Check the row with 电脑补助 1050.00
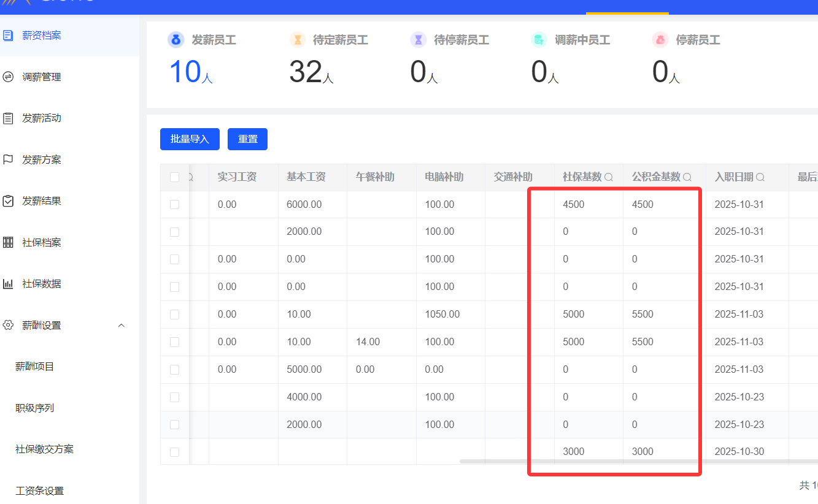Screen dimensions: 818x504 [x=174, y=315]
